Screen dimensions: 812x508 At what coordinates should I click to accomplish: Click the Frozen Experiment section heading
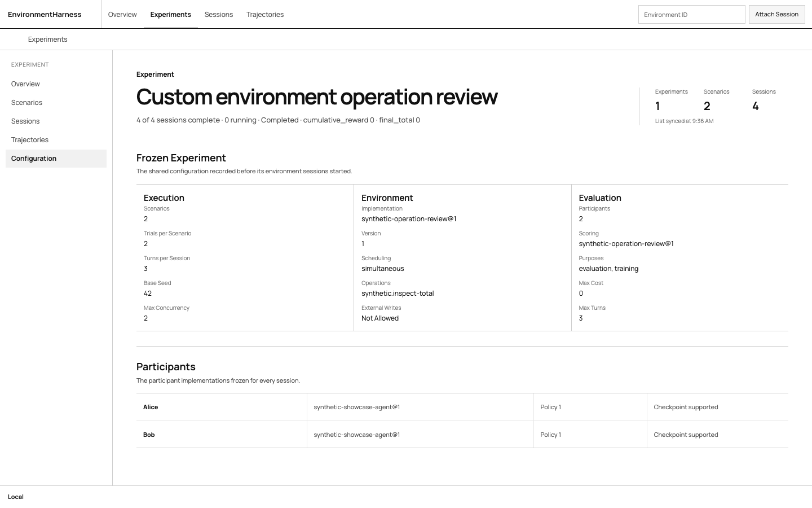click(181, 158)
